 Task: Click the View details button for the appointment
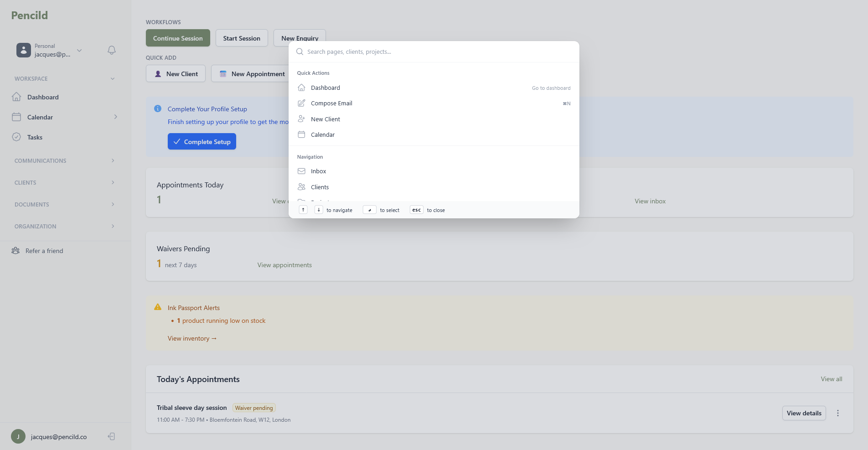point(804,413)
